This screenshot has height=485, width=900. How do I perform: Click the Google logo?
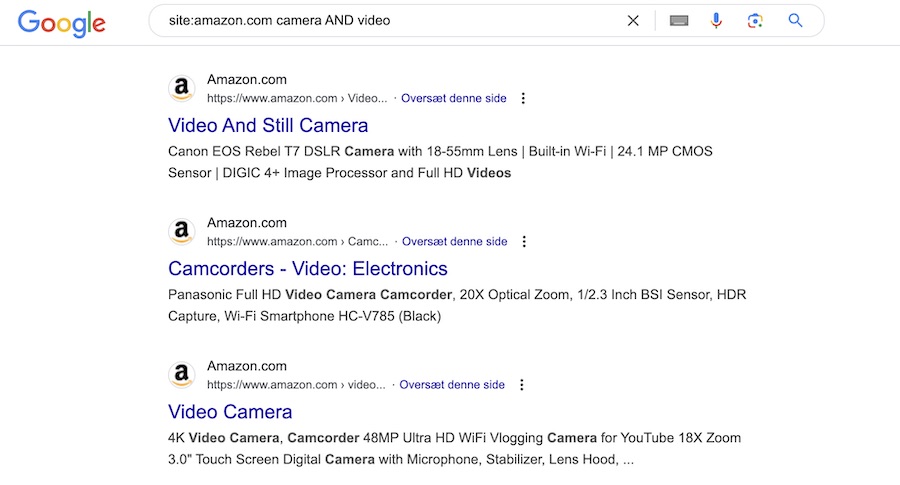61,23
